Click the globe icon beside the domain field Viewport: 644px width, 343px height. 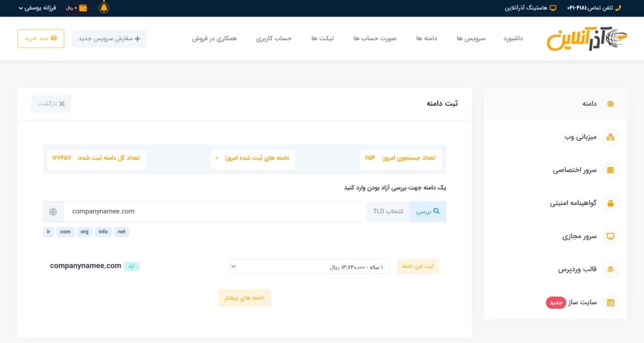(x=53, y=211)
